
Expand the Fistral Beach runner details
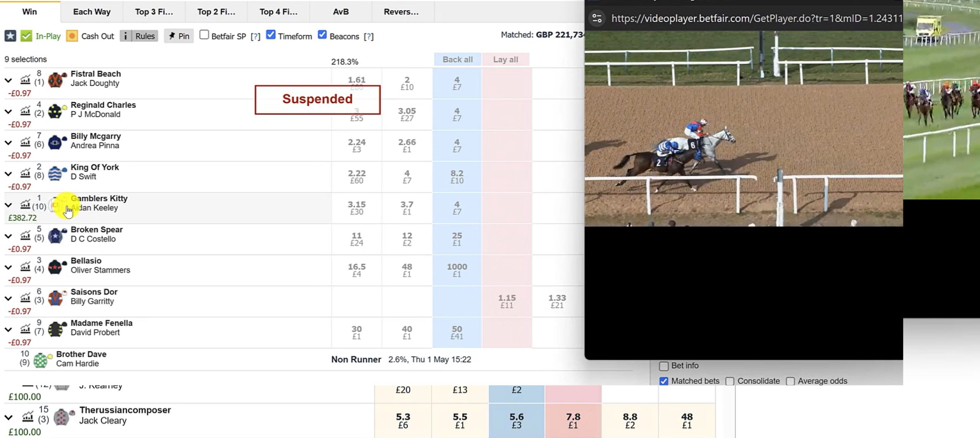8,80
